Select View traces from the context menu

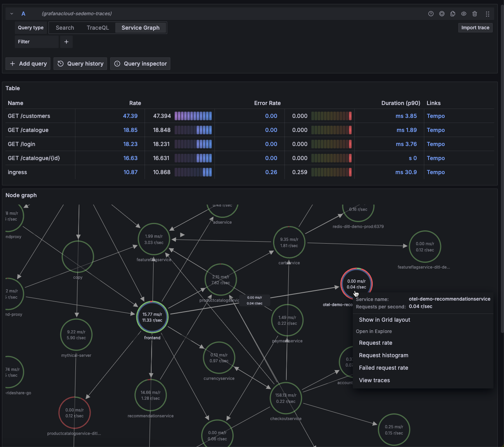(374, 380)
